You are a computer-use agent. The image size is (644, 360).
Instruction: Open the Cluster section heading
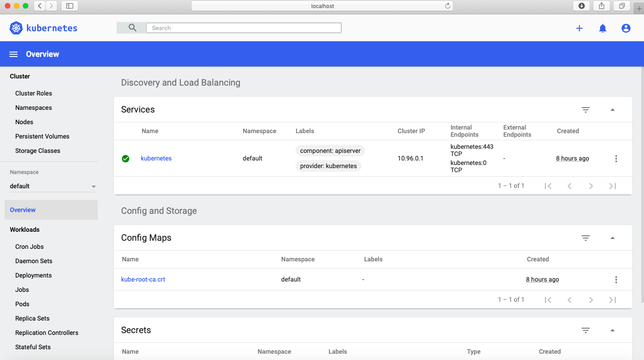20,76
